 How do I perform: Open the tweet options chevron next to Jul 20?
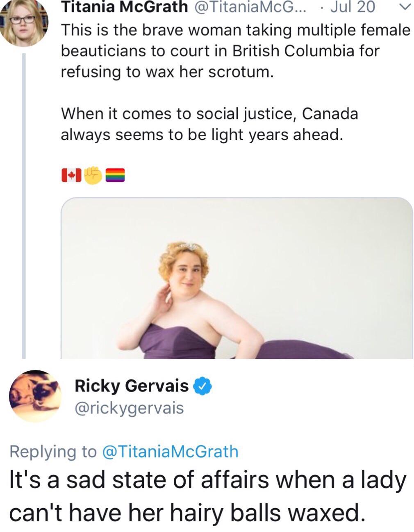click(x=403, y=8)
